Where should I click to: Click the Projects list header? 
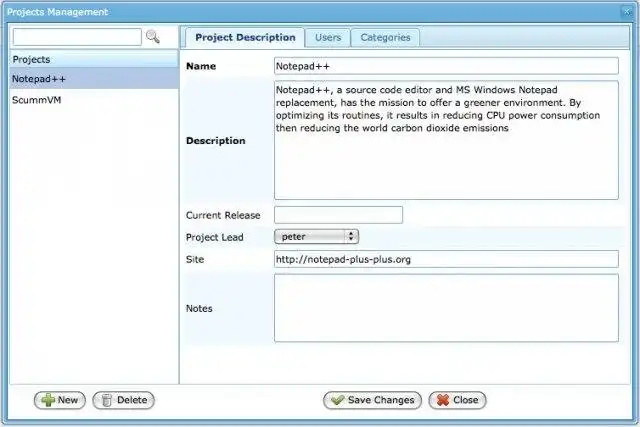[94, 59]
